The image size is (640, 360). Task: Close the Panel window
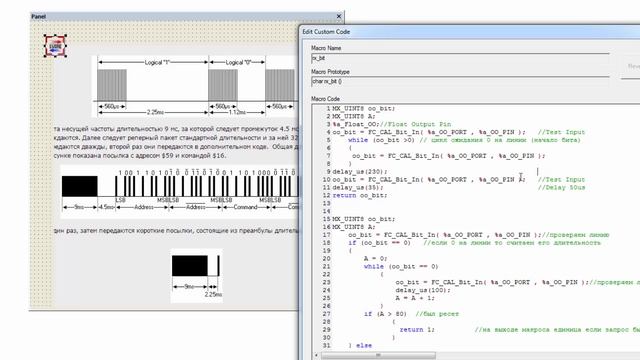pyautogui.click(x=338, y=16)
